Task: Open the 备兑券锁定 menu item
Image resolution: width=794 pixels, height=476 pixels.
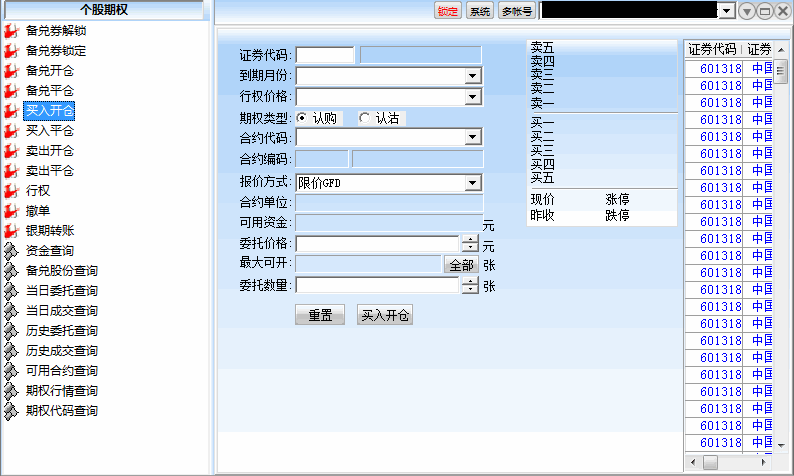Action: (56, 51)
